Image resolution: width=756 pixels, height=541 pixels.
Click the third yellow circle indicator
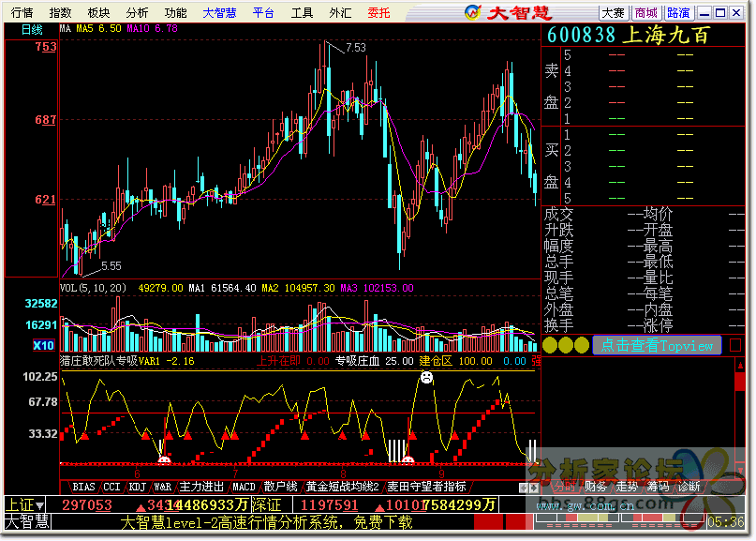(x=582, y=345)
